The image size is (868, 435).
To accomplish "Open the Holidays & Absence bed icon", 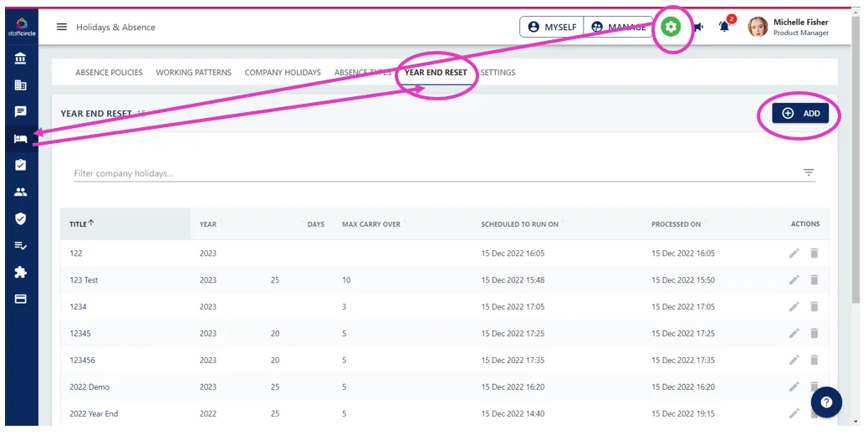I will [x=20, y=138].
